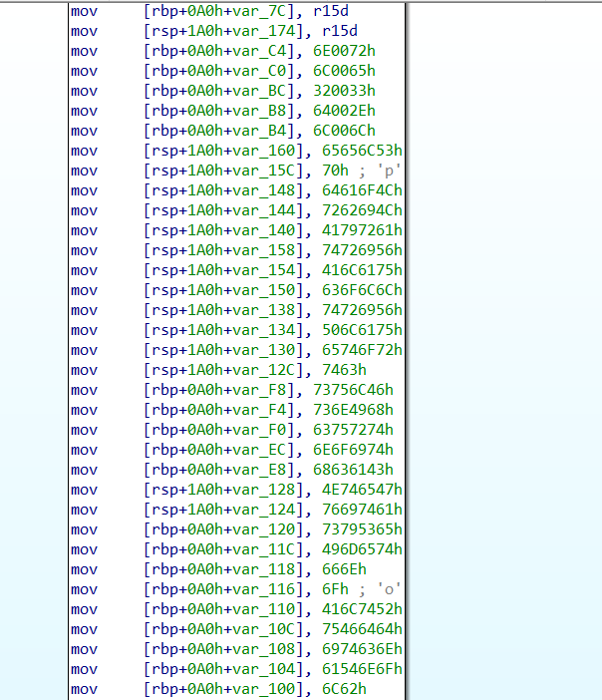Click variable var_154
The width and height of the screenshot is (602, 700).
pyautogui.click(x=264, y=270)
